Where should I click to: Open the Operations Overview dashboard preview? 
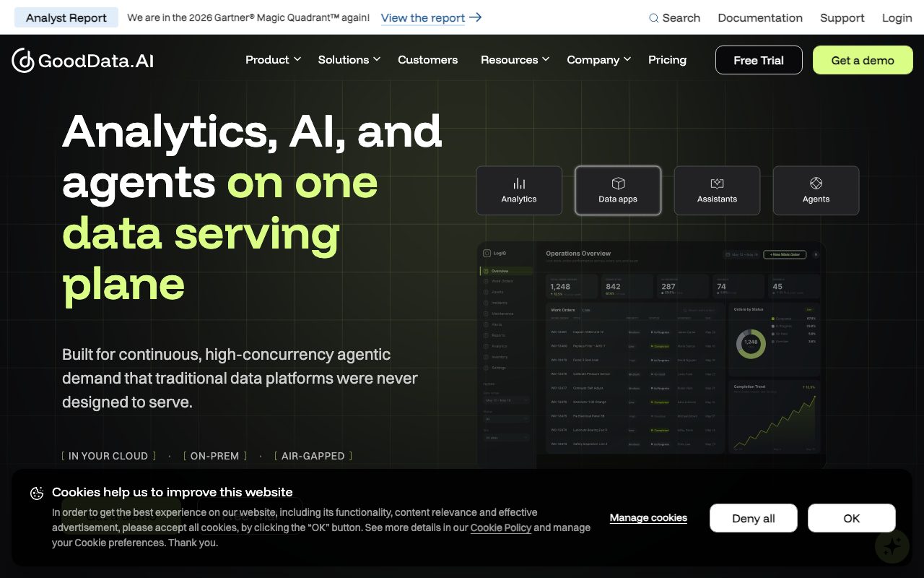(x=650, y=355)
